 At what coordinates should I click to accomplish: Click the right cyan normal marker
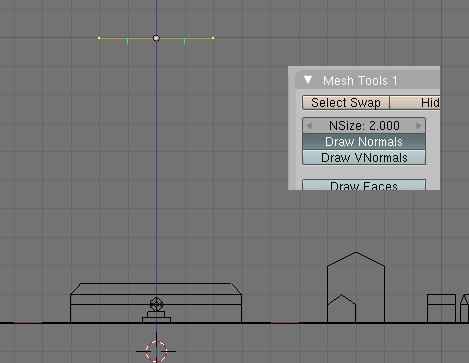pyautogui.click(x=185, y=41)
